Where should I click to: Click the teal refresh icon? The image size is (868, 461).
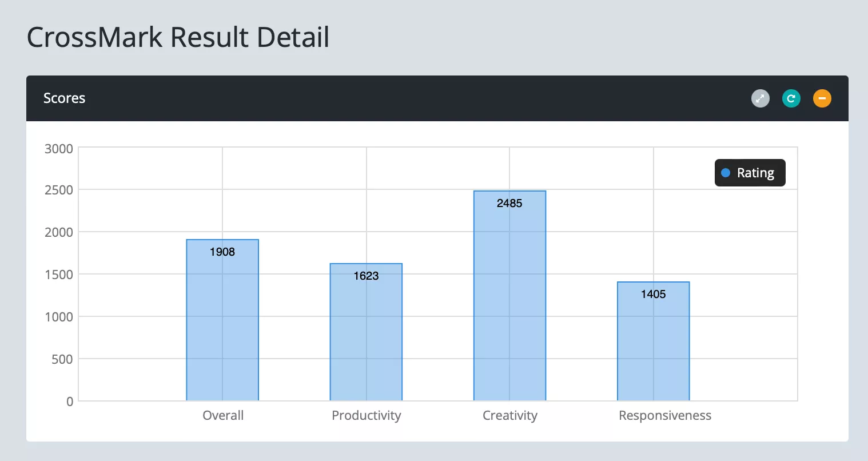coord(791,98)
